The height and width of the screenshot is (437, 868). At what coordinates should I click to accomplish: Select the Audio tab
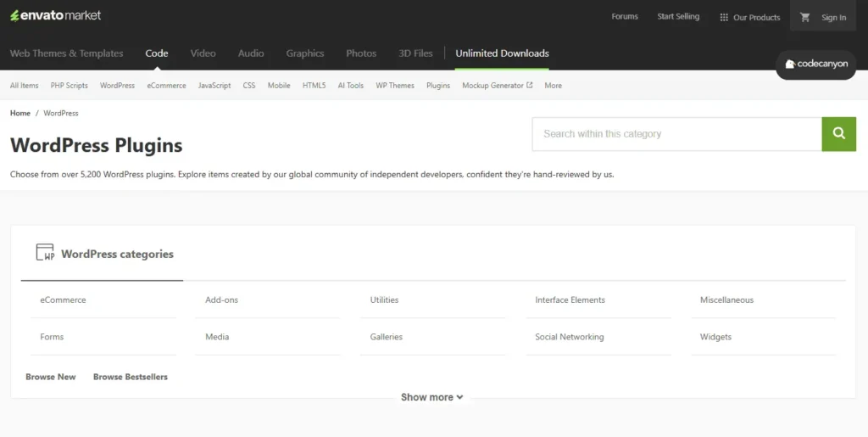tap(251, 53)
